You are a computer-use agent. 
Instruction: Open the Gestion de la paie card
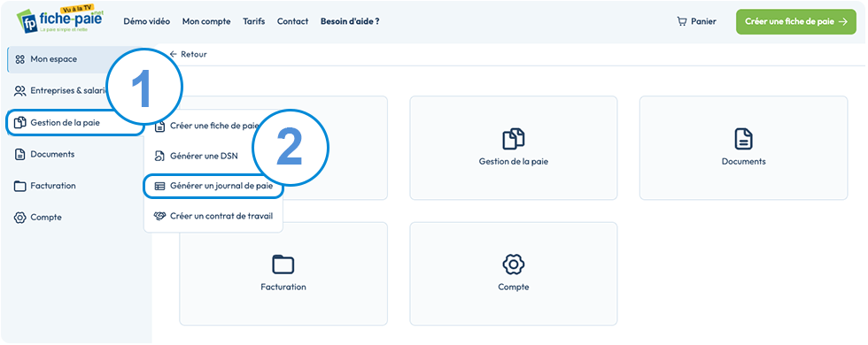(513, 148)
